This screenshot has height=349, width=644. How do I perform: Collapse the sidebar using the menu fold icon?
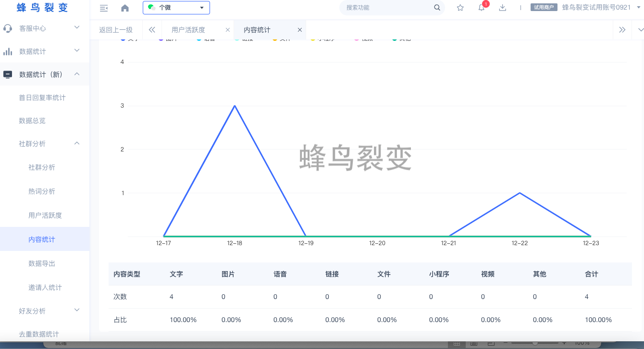coord(103,8)
